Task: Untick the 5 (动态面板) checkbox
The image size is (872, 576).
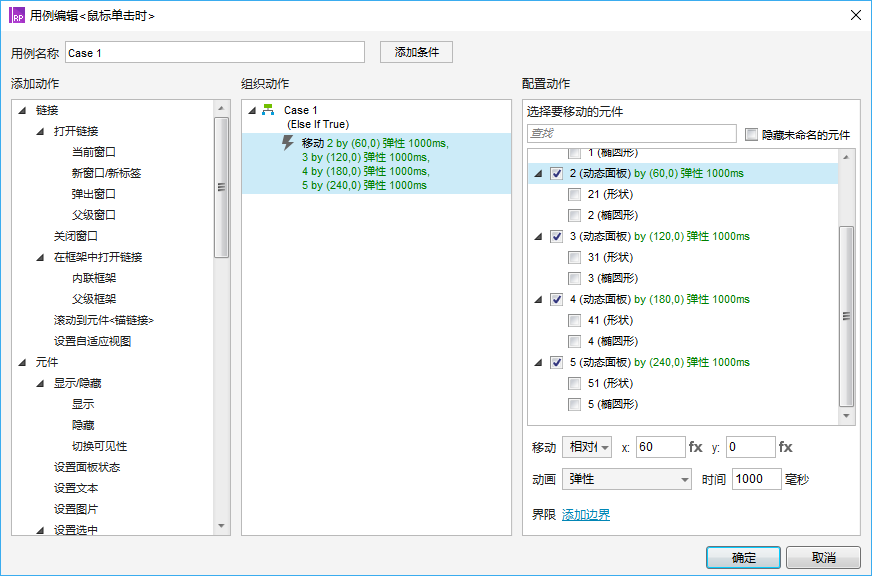Action: [556, 363]
